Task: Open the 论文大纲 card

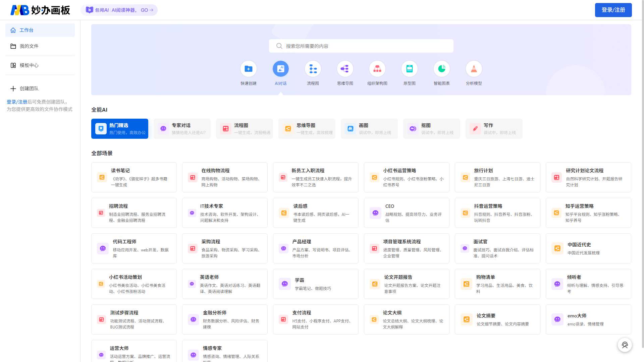Action: click(x=407, y=319)
